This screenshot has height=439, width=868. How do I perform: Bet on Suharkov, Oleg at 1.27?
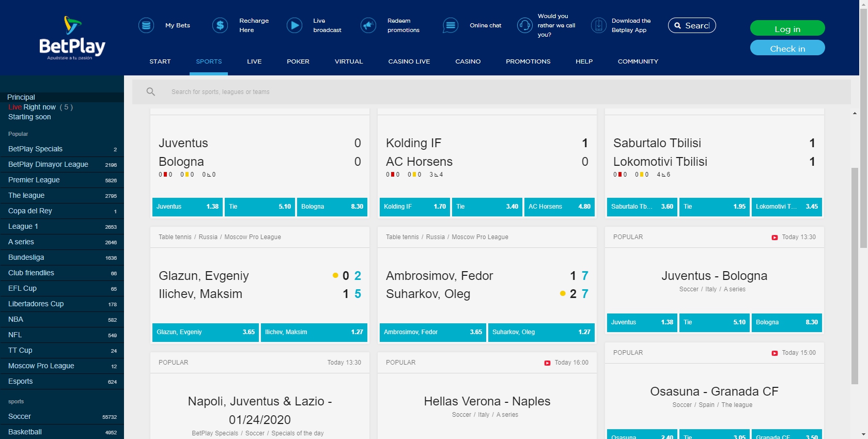(x=541, y=332)
